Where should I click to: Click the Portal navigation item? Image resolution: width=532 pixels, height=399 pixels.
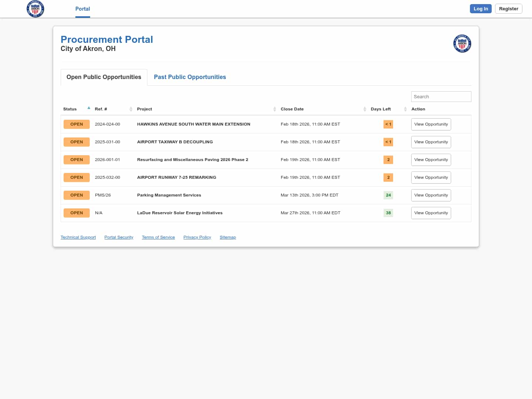pyautogui.click(x=82, y=9)
